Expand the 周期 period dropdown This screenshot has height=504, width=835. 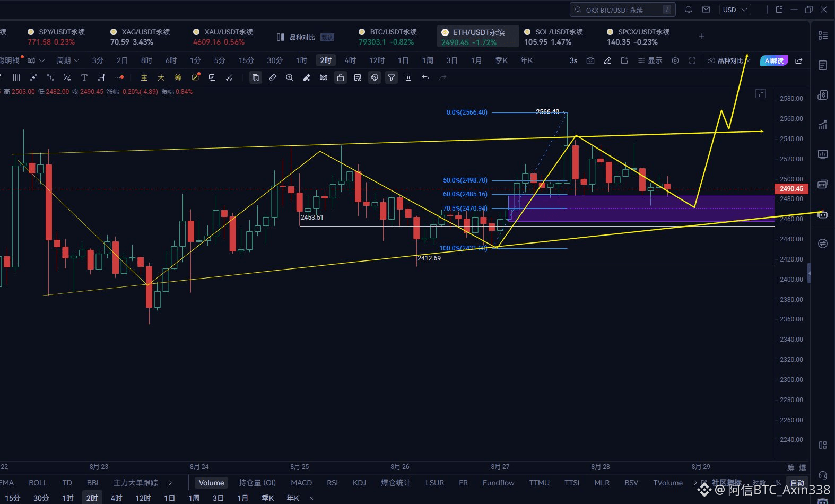pyautogui.click(x=67, y=60)
